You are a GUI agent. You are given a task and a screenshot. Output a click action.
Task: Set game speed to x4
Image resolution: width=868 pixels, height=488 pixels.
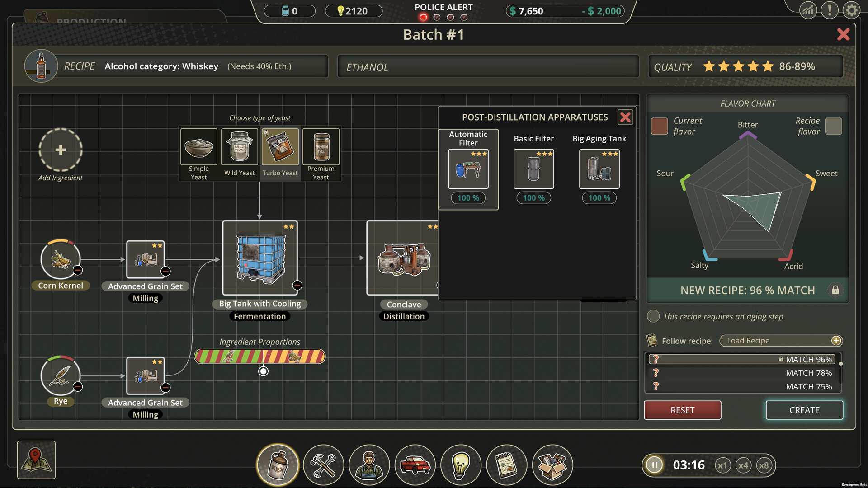[x=743, y=465]
